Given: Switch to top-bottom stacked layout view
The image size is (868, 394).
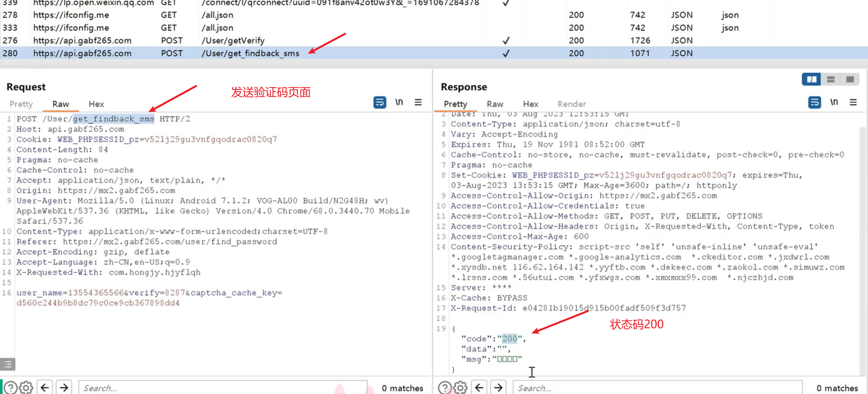Looking at the screenshot, I should [x=831, y=79].
